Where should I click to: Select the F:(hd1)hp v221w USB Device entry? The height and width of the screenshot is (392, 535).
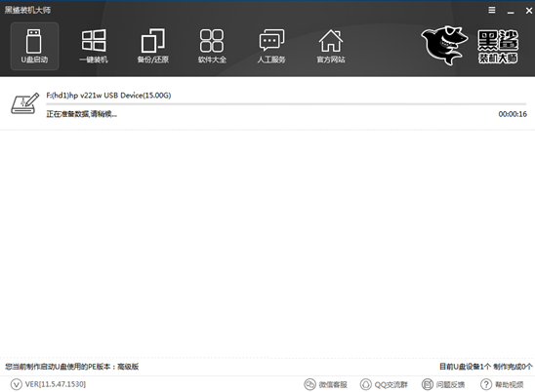[108, 96]
